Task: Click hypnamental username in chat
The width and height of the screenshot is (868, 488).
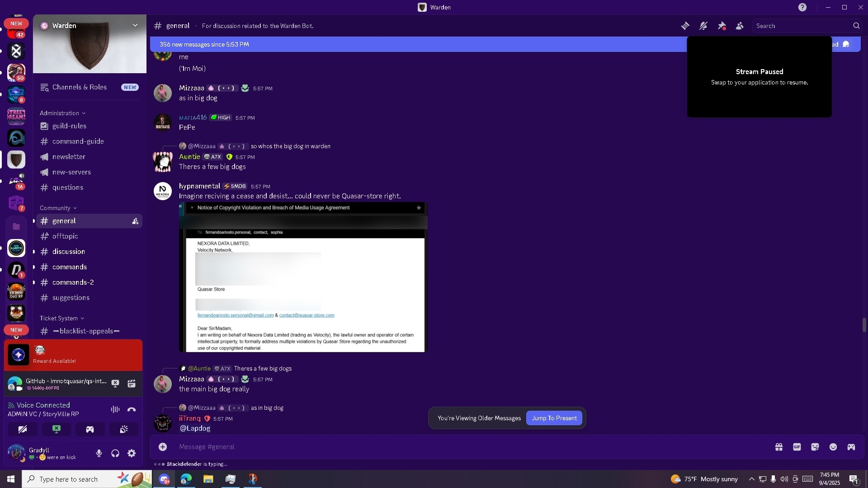Action: pos(199,186)
